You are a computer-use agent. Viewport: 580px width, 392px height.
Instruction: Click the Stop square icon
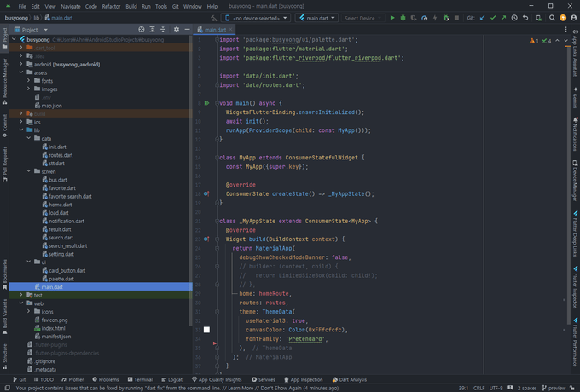point(456,18)
